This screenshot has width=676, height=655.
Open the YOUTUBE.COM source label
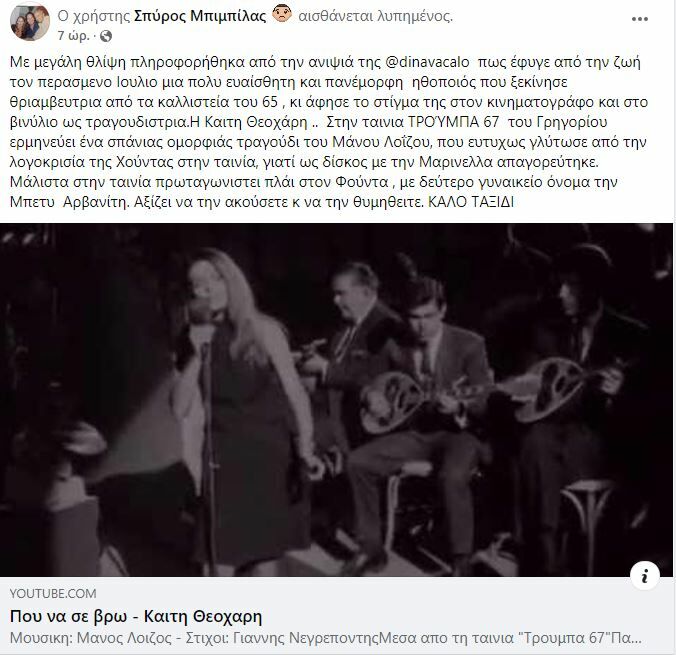coord(53,594)
